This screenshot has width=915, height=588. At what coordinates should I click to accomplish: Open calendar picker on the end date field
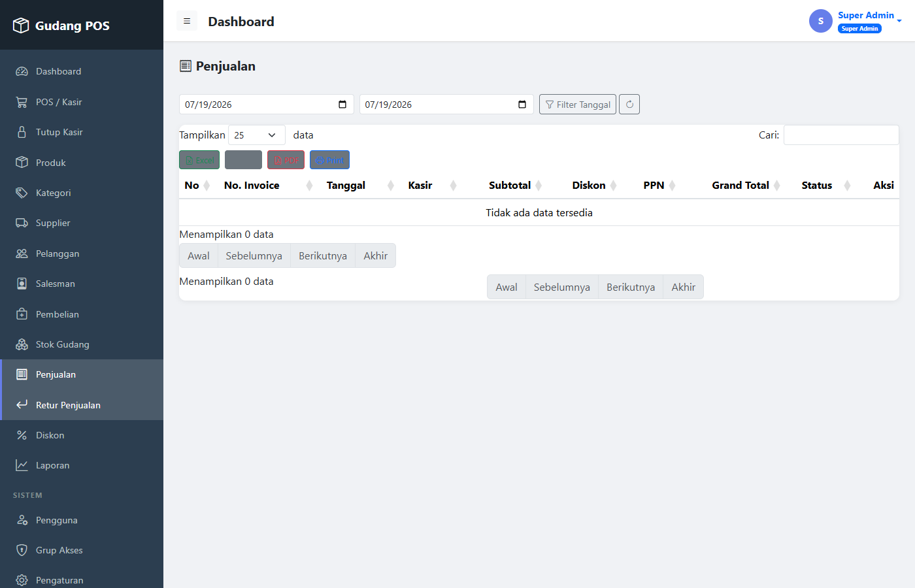tap(522, 105)
